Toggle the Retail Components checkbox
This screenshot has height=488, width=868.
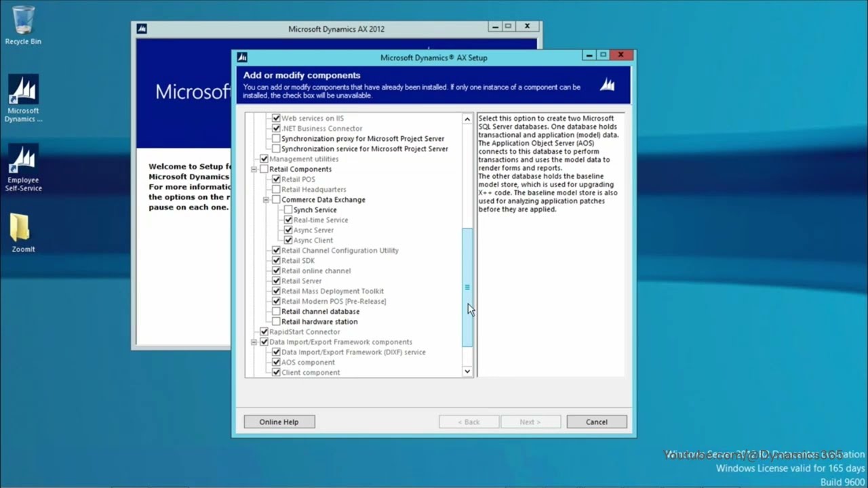coord(264,169)
